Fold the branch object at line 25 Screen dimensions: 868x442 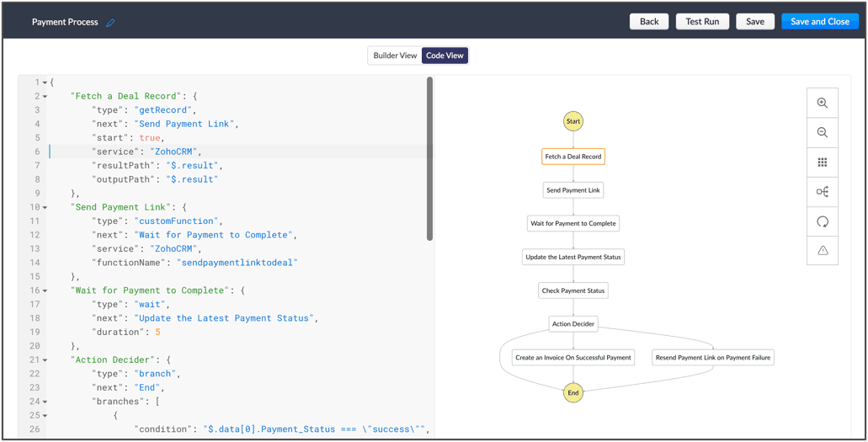click(x=45, y=415)
